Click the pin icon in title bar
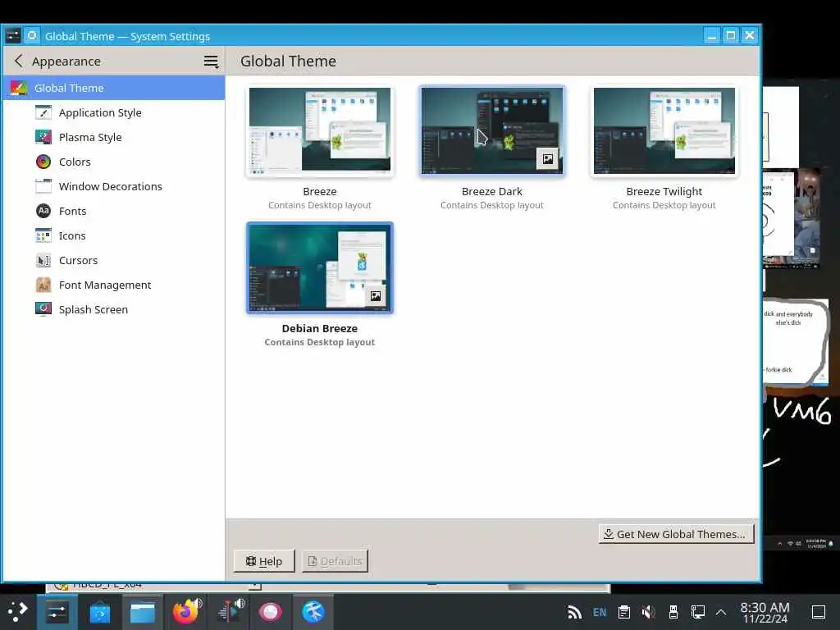Screen dimensions: 840x630 tap(32, 36)
